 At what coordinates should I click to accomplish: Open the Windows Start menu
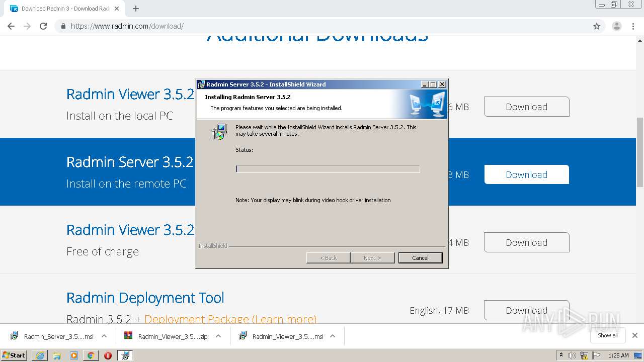(x=14, y=355)
